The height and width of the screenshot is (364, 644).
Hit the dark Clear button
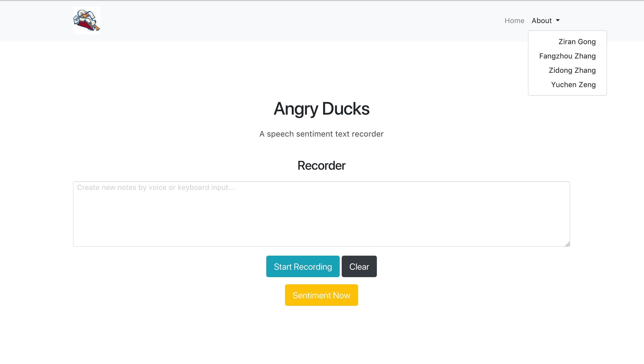359,266
